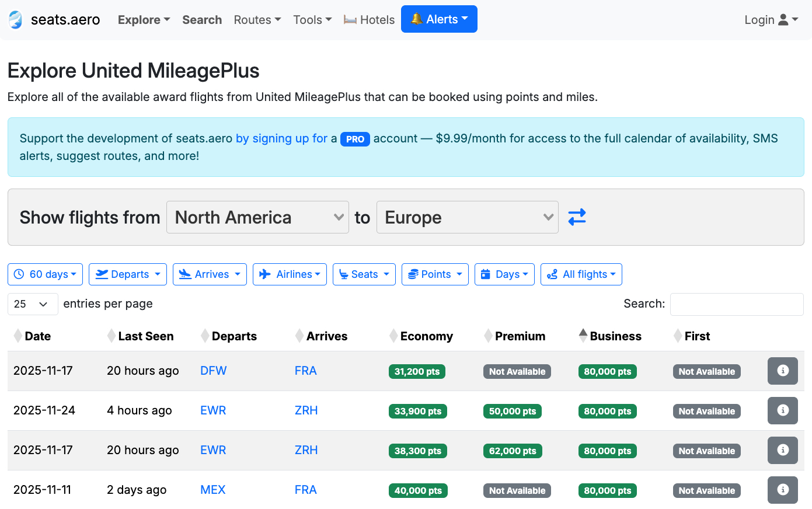812x509 pixels.
Task: Click the departing plane icon on Departs filter
Action: (101, 274)
